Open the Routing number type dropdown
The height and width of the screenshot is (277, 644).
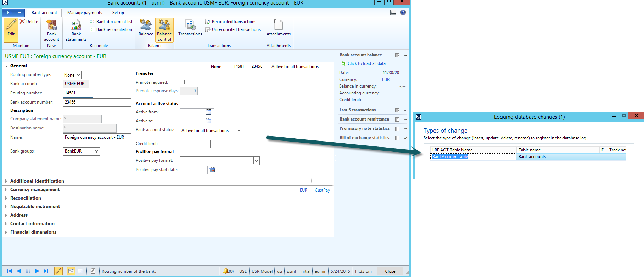coord(72,75)
